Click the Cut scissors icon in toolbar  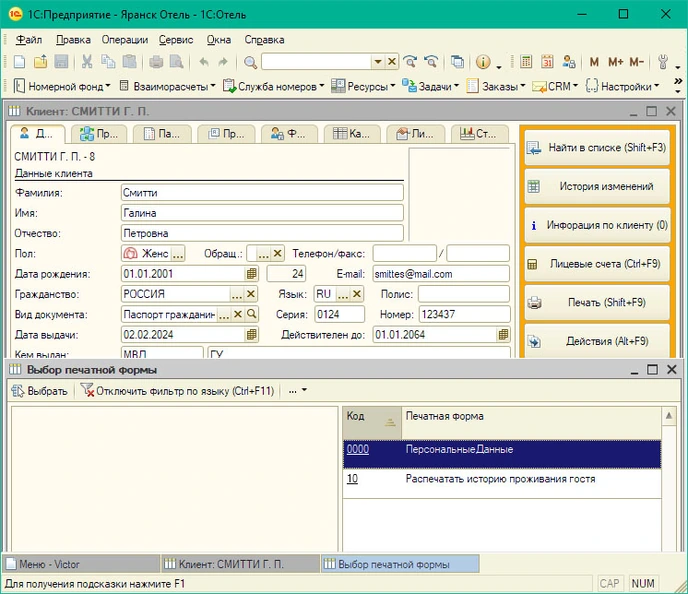(87, 62)
